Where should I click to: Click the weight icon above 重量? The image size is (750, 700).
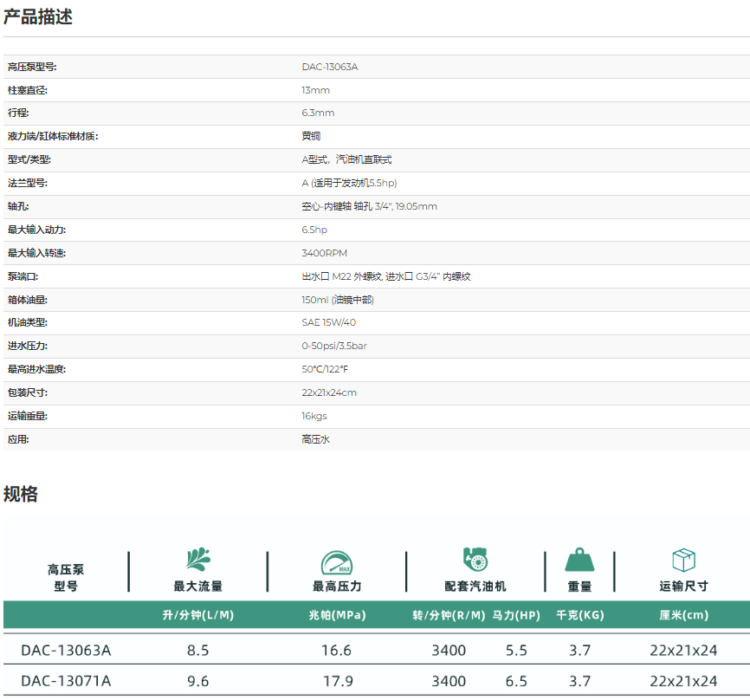click(579, 560)
